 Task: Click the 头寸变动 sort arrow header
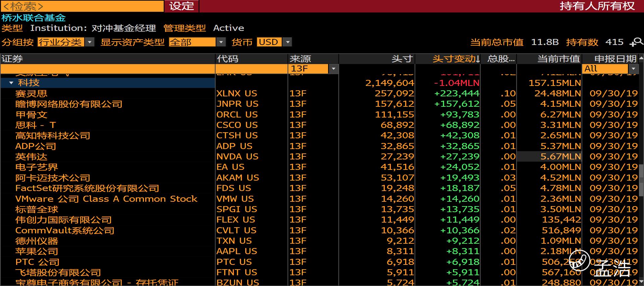(456, 59)
